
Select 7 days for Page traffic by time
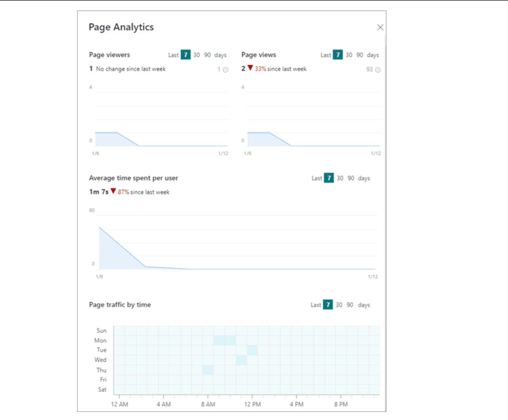pyautogui.click(x=328, y=305)
